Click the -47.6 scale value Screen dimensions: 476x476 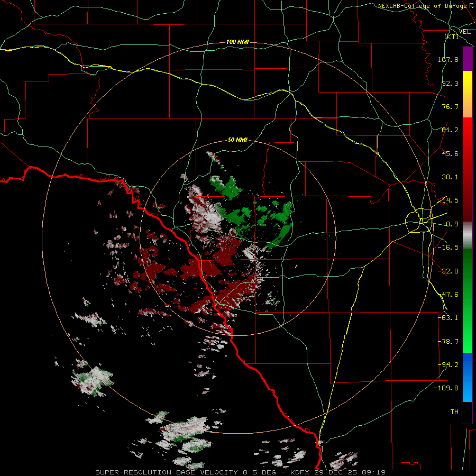[448, 295]
